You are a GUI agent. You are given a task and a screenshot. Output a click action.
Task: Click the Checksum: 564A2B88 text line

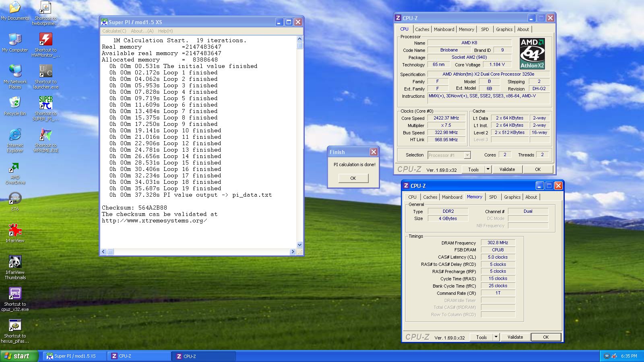[x=134, y=208]
